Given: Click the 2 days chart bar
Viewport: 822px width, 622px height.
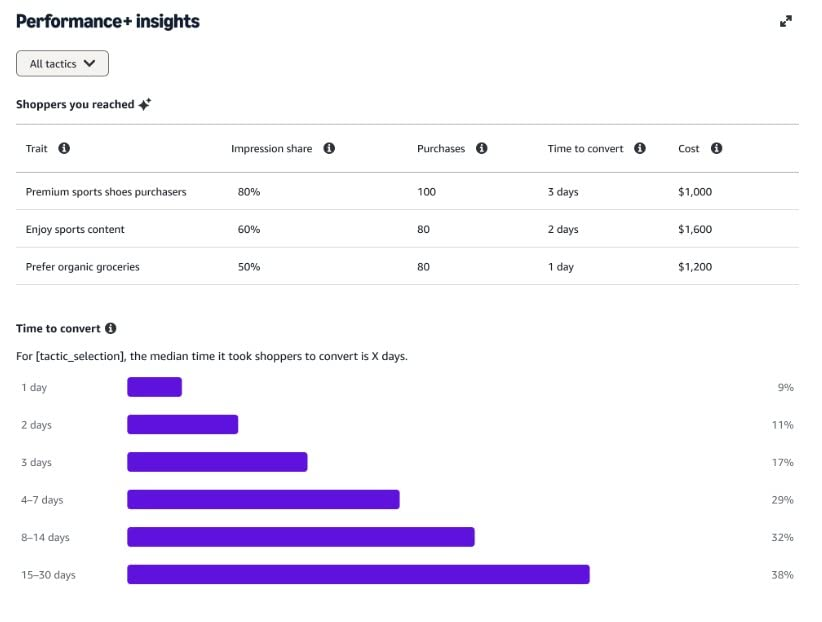Looking at the screenshot, I should click(182, 424).
